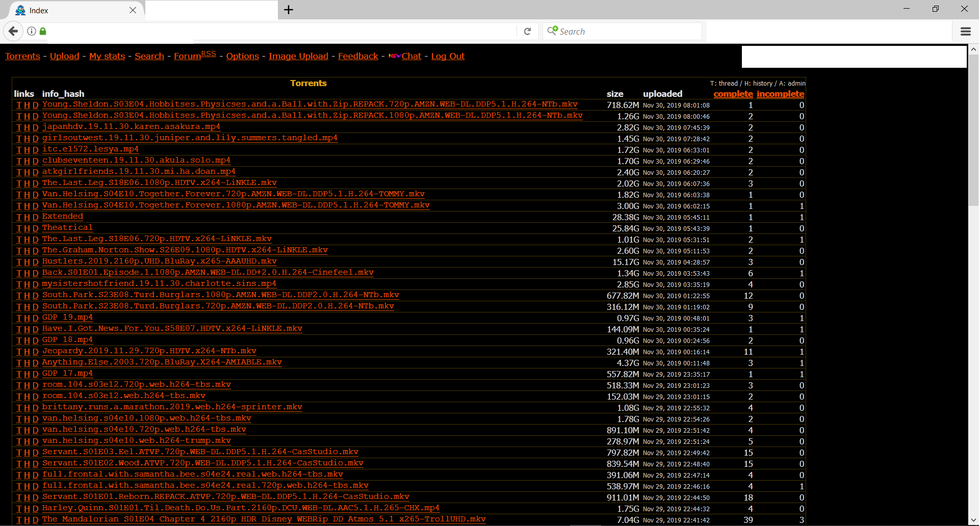Image resolution: width=980 pixels, height=526 pixels.
Task: Show the secure connection padlock details
Action: (43, 32)
